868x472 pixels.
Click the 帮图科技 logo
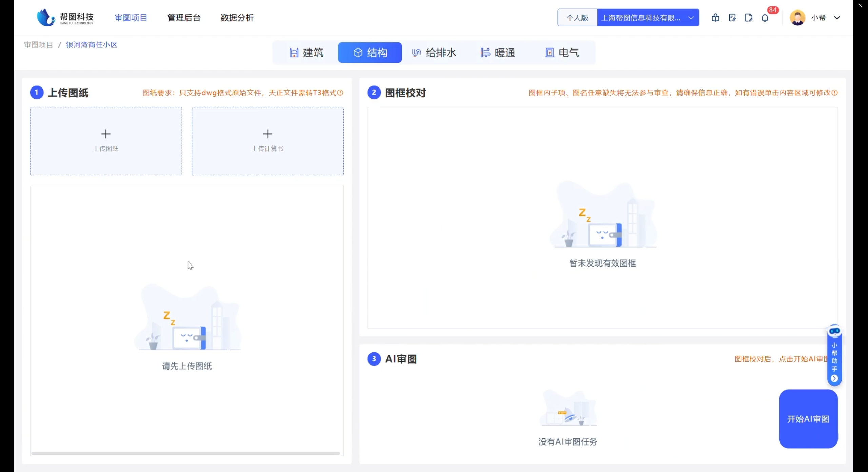coord(65,18)
